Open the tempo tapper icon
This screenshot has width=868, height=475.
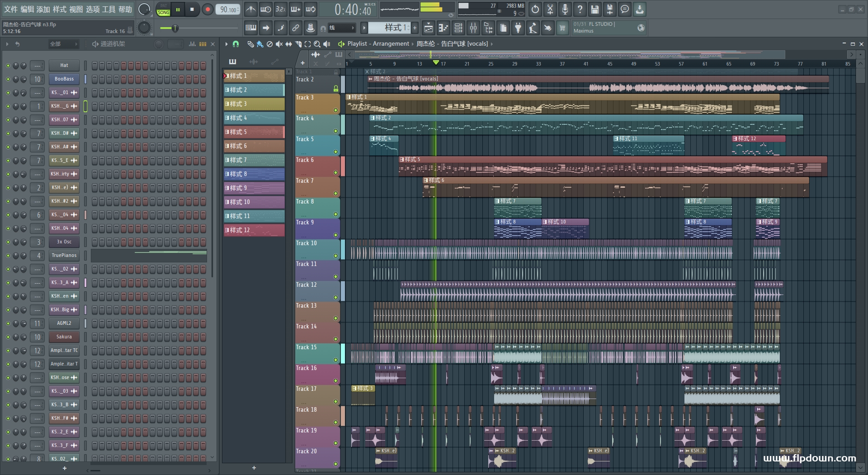pyautogui.click(x=533, y=28)
